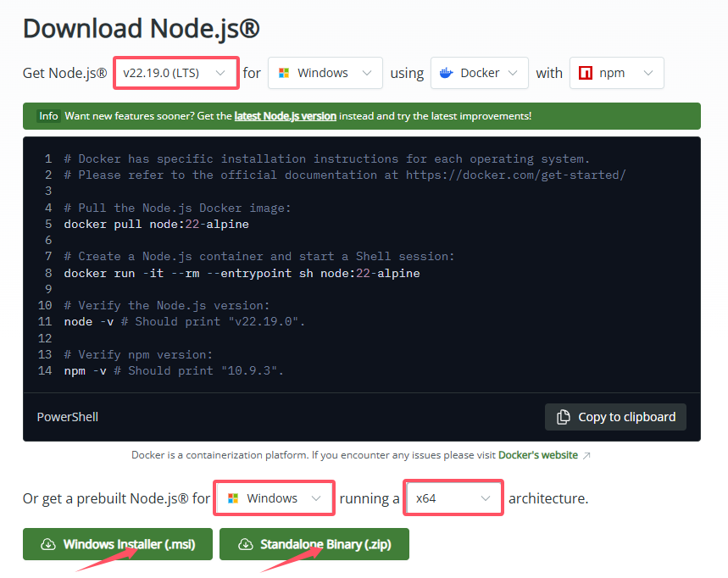Image resolution: width=728 pixels, height=578 pixels.
Task: Click comment '# Pull the Node.js Docker image:'
Action: click(177, 208)
